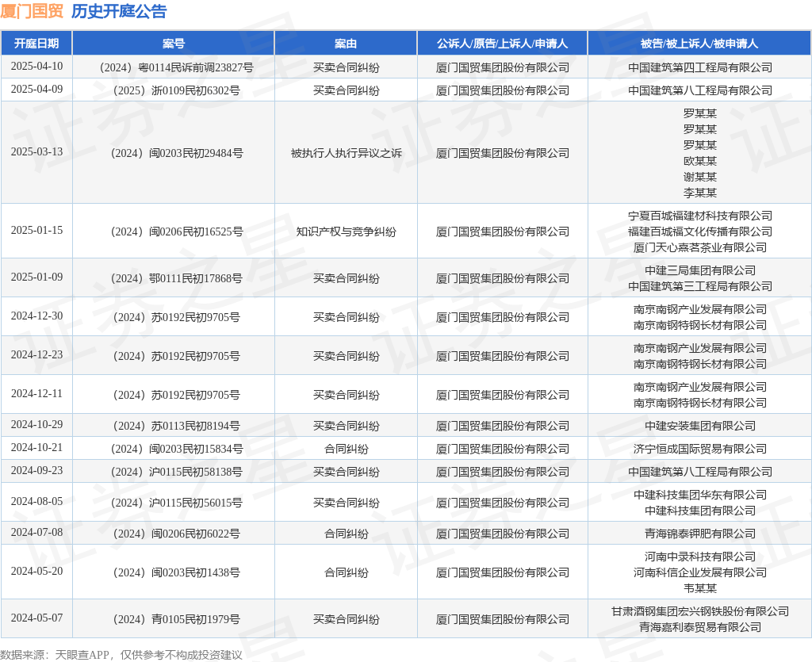Click case number 沪0115民初56015号

coord(176,503)
